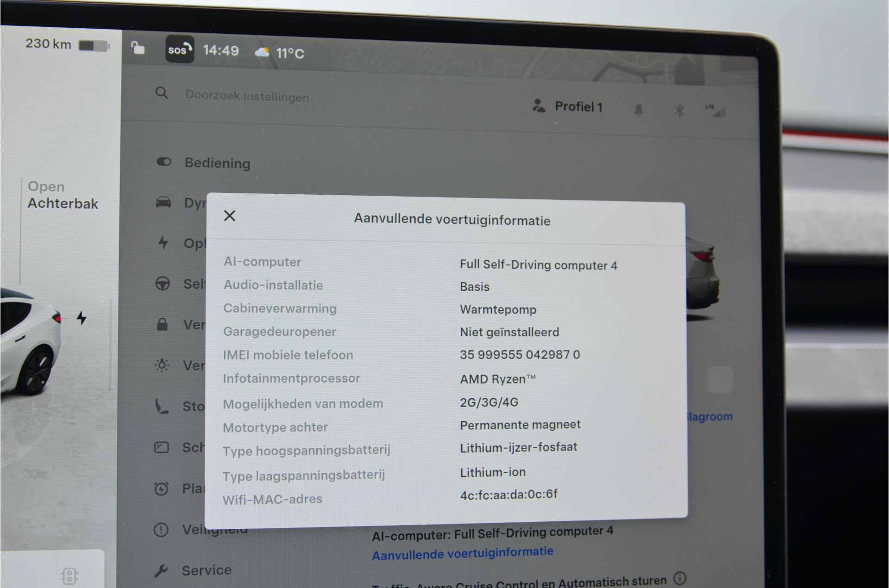Viewport: 889px width, 588px height.
Task: Click the Bediening toggle icon
Action: [x=164, y=161]
